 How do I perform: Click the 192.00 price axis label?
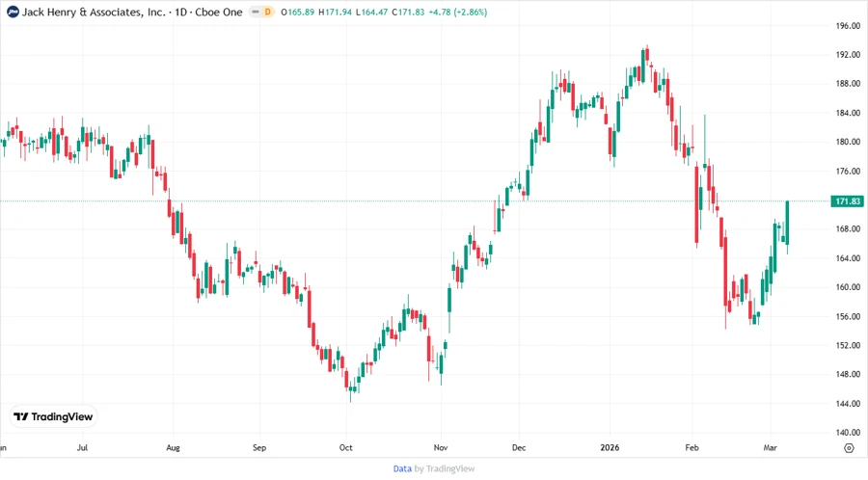click(848, 55)
